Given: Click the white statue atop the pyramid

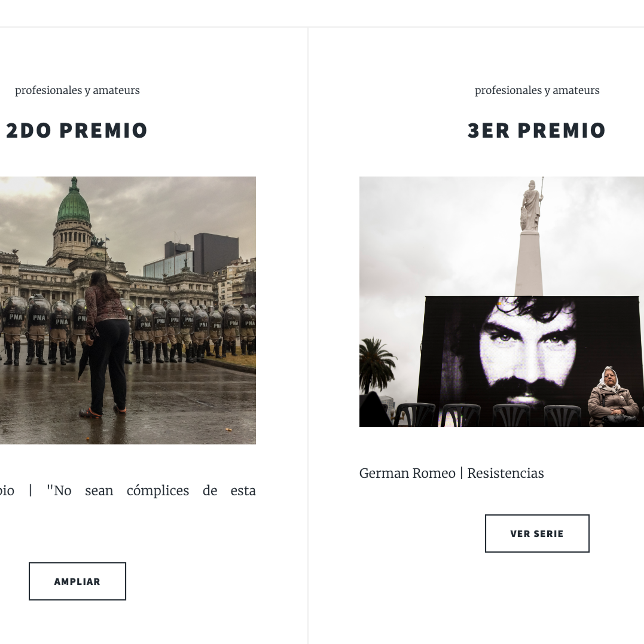Looking at the screenshot, I should point(532,205).
